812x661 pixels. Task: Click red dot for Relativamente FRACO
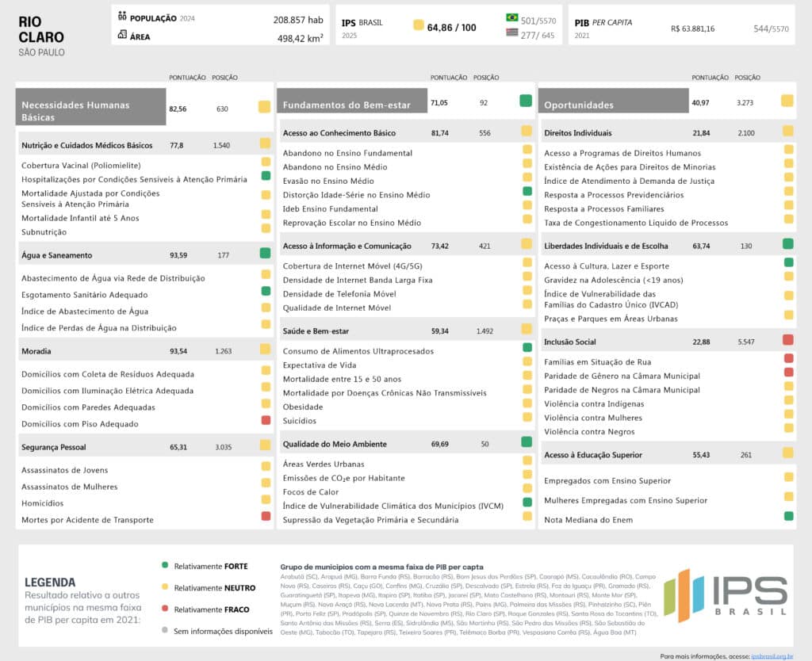point(165,609)
